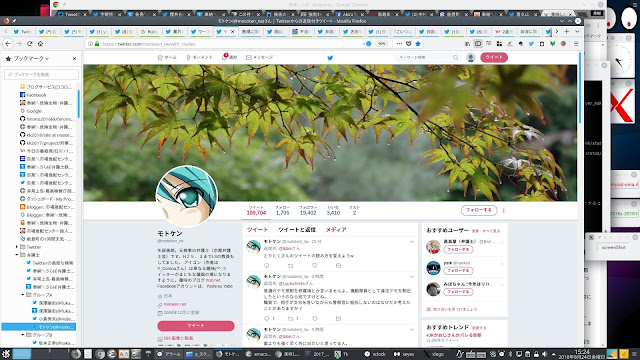The height and width of the screenshot is (360, 640).
Task: Open a new tab with plus button
Action: 567,31
